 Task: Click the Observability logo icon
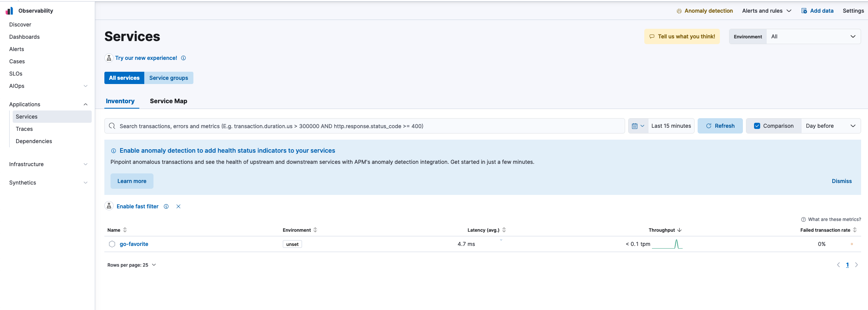coord(10,11)
